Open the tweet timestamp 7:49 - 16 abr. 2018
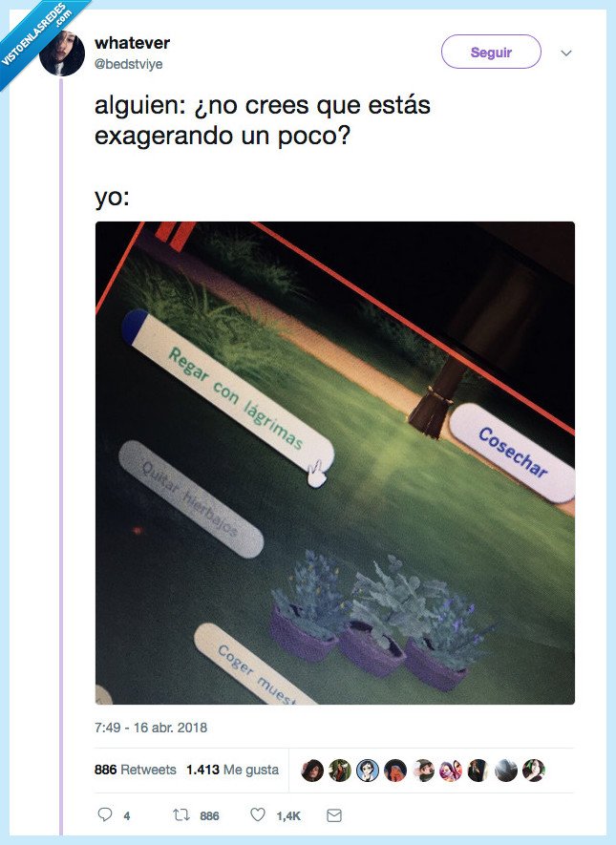Image resolution: width=616 pixels, height=845 pixels. click(x=151, y=728)
